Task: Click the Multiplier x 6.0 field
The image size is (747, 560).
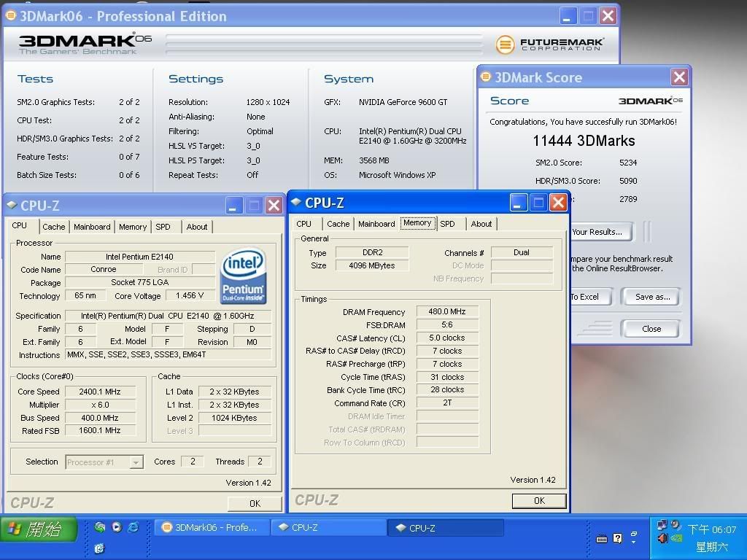Action: tap(100, 405)
